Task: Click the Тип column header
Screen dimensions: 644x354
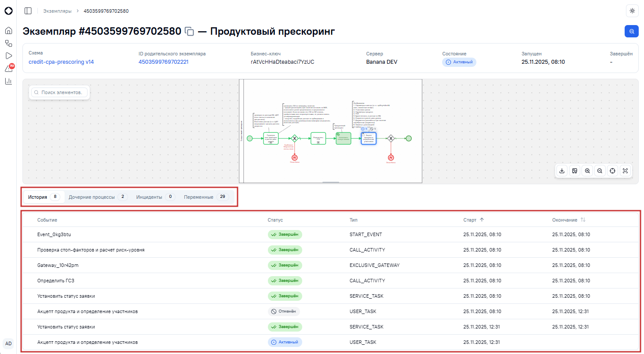Action: [354, 220]
